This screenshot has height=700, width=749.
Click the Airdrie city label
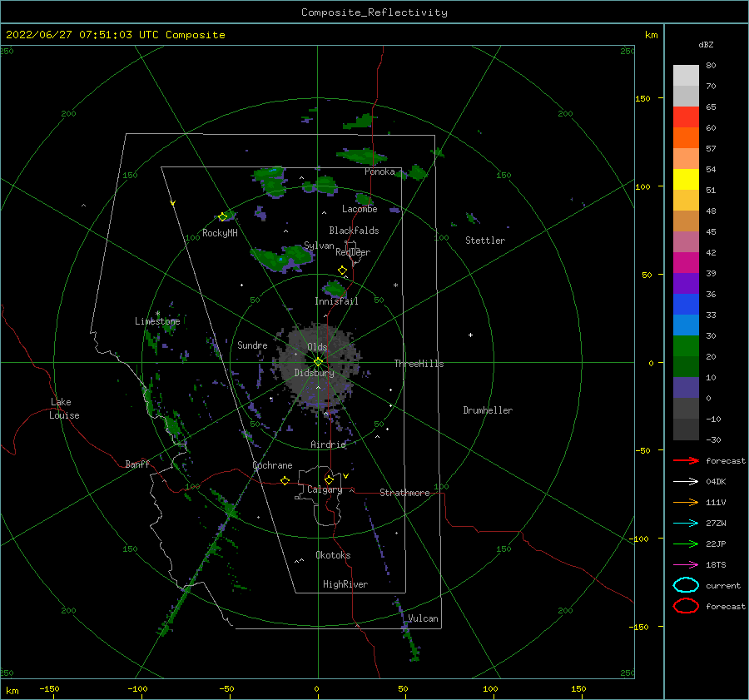pyautogui.click(x=328, y=444)
